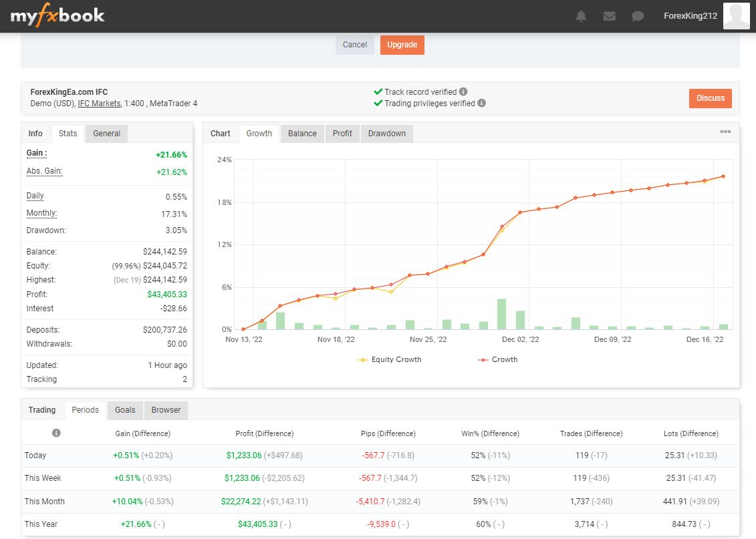
Task: Switch to the Balance chart tab
Action: pyautogui.click(x=301, y=133)
